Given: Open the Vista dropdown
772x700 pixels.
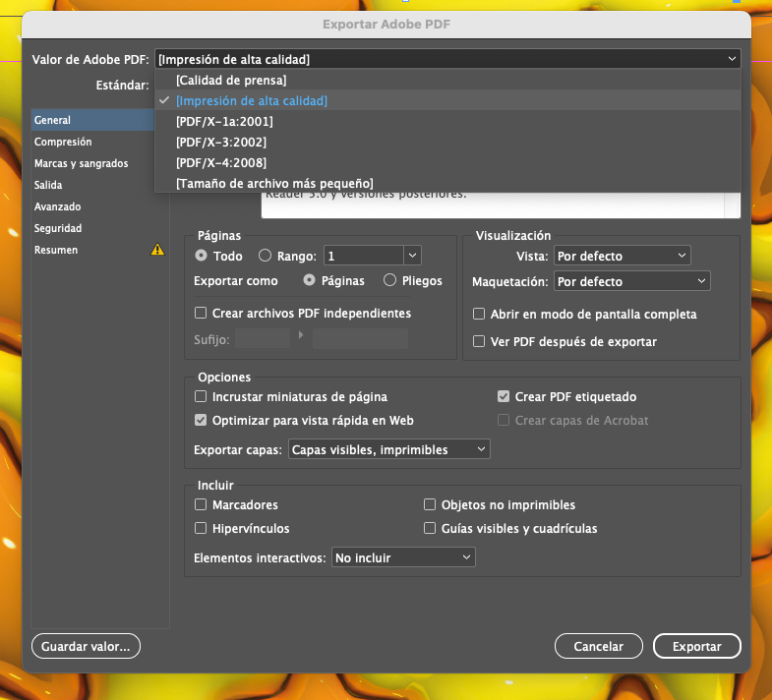Looking at the screenshot, I should (622, 256).
